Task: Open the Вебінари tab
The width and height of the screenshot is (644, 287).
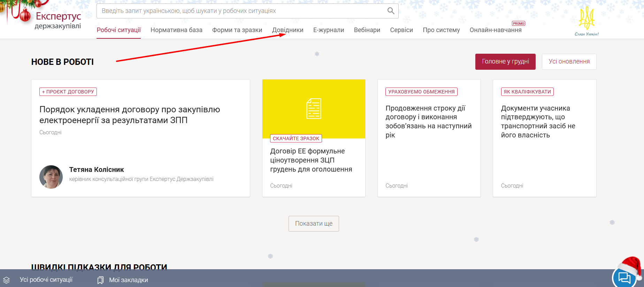Action: (367, 30)
